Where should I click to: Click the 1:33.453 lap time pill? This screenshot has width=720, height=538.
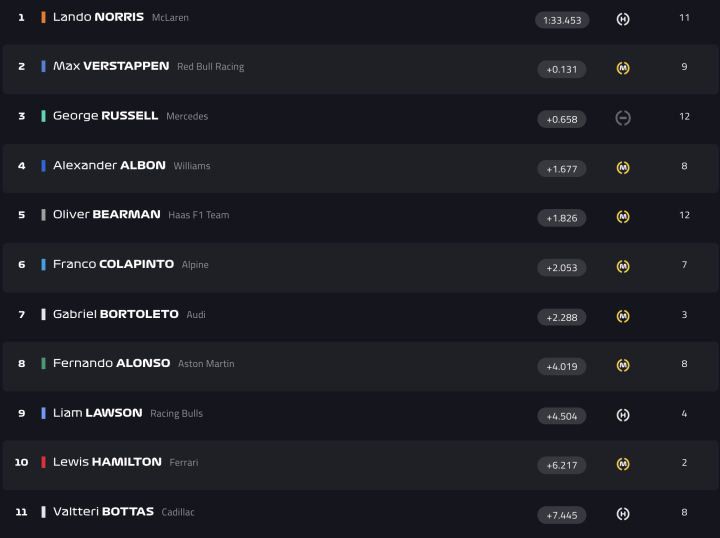click(x=562, y=20)
